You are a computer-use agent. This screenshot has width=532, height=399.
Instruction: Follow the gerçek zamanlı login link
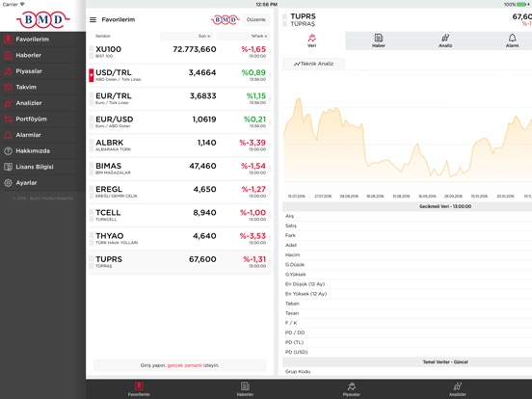click(185, 365)
